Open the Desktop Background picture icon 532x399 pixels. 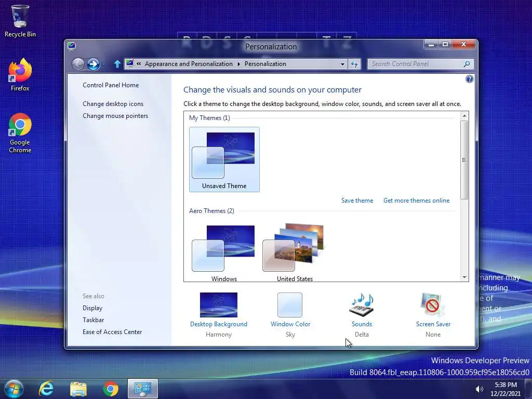pyautogui.click(x=219, y=304)
